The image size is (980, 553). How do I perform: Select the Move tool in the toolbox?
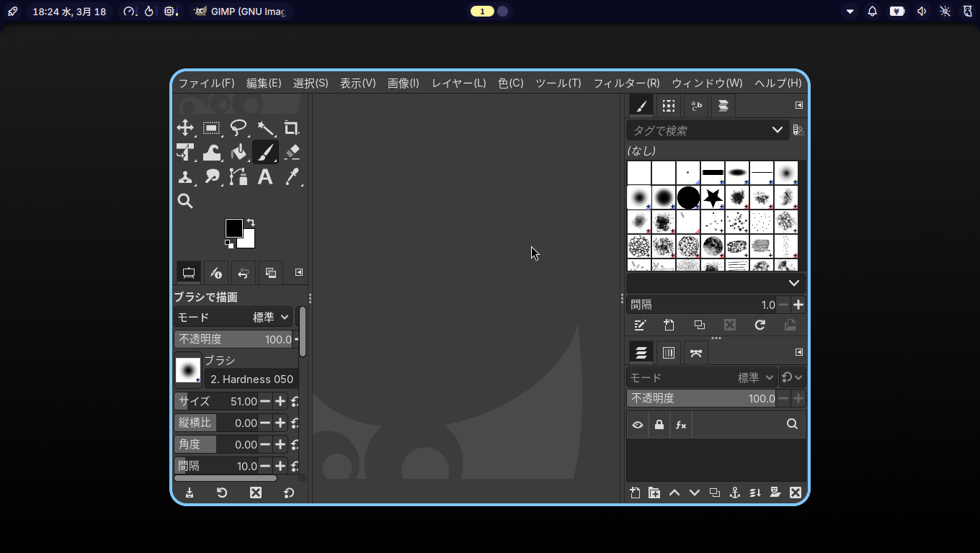tap(185, 128)
